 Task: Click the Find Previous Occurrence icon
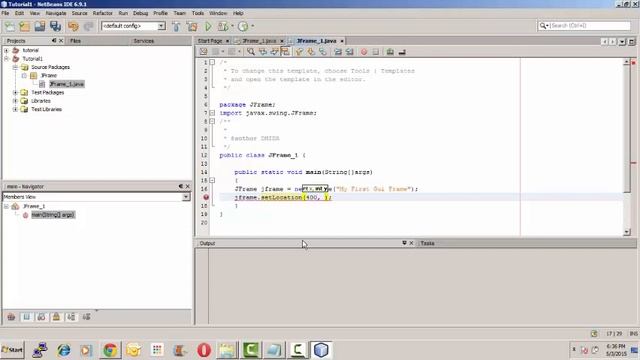pos(262,52)
